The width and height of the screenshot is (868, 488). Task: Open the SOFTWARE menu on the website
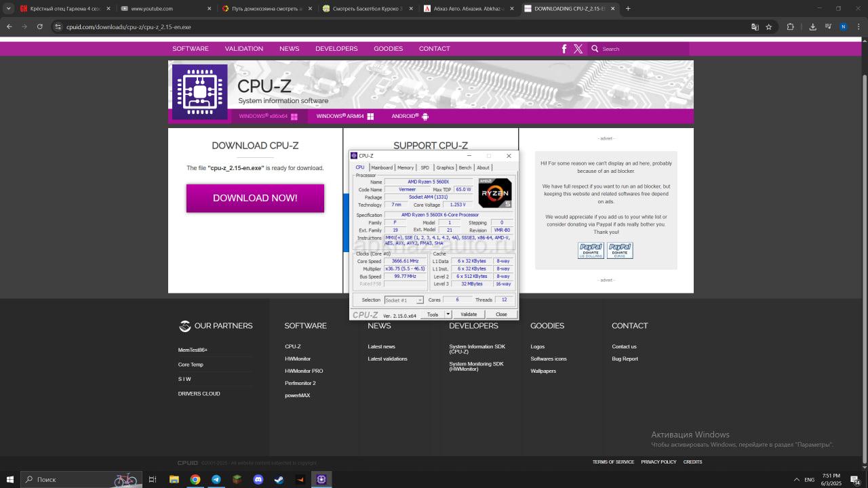(191, 49)
